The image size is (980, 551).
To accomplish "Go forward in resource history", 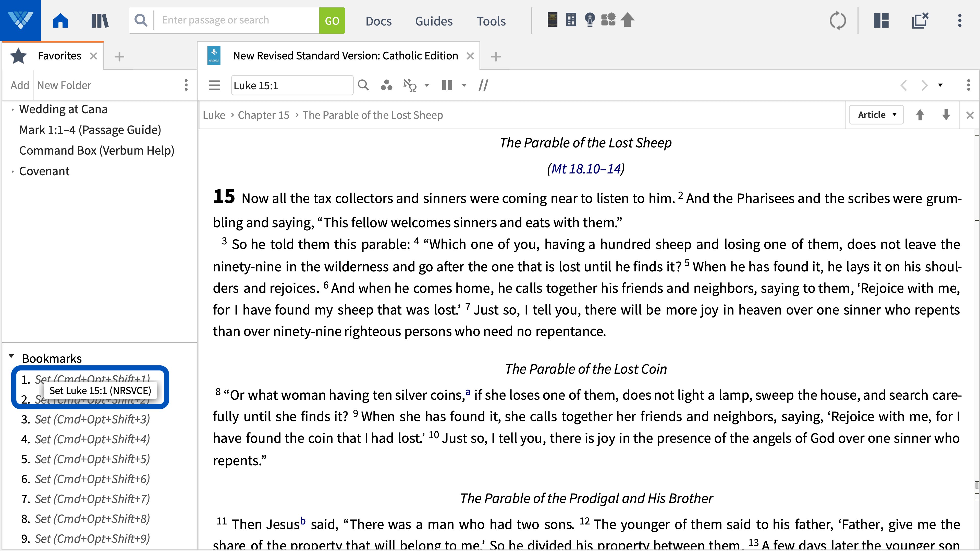I will (x=924, y=85).
